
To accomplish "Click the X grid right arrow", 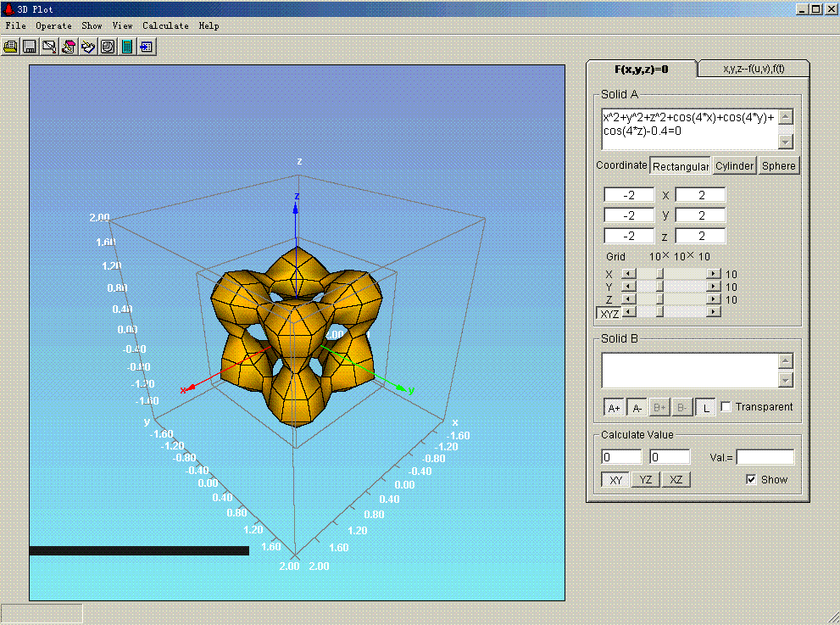I will coord(714,274).
